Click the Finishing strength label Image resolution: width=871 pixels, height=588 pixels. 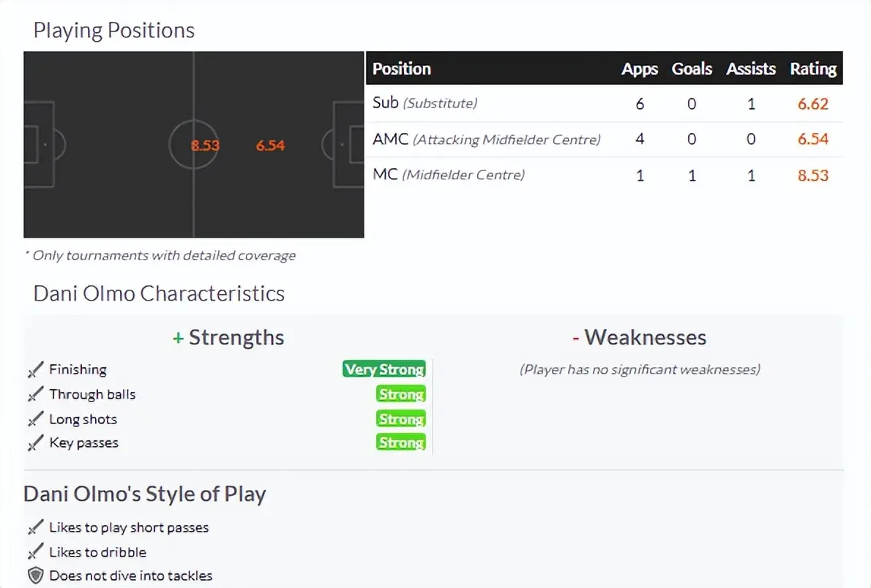pyautogui.click(x=78, y=370)
